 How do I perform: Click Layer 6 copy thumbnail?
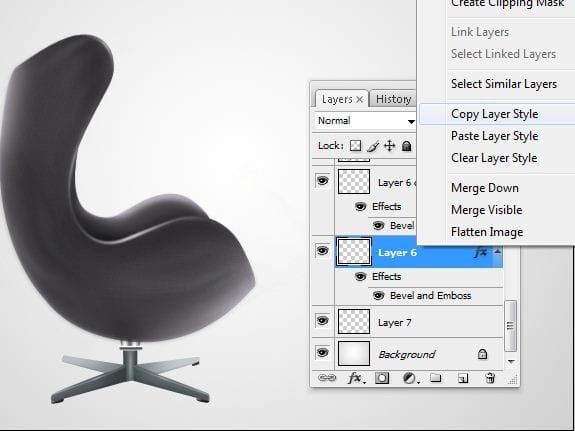coord(354,181)
